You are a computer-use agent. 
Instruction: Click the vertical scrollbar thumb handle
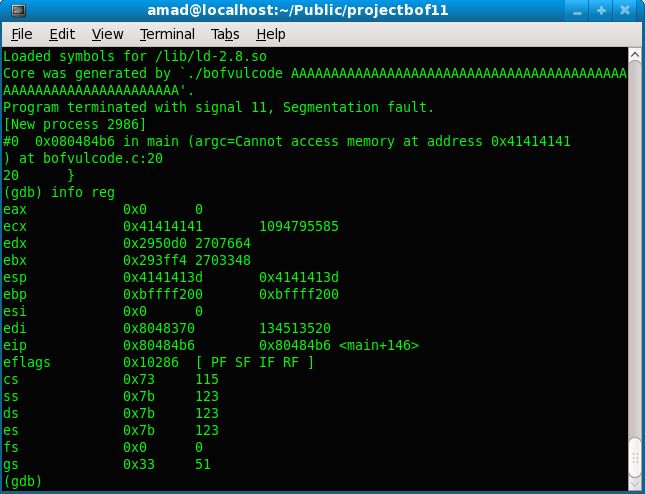click(x=635, y=457)
